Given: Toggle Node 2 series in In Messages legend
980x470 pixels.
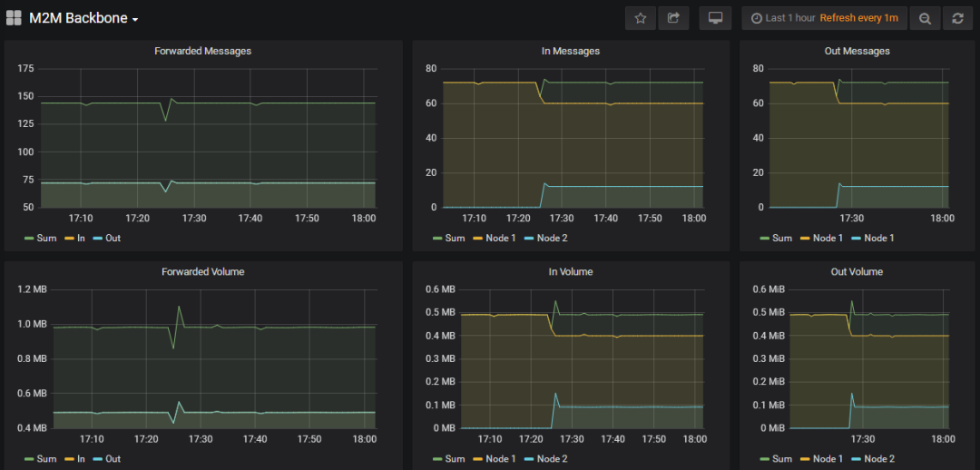Looking at the screenshot, I should tap(545, 238).
